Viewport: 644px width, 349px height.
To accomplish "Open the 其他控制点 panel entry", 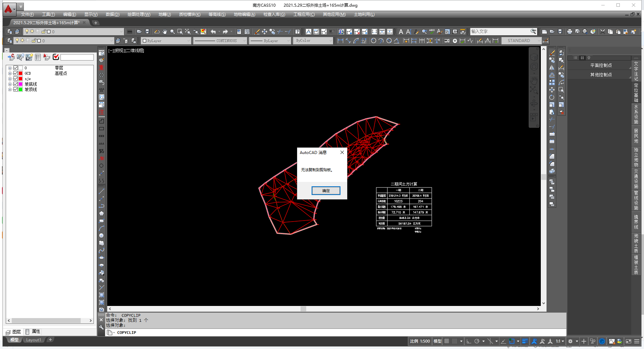I will click(600, 75).
